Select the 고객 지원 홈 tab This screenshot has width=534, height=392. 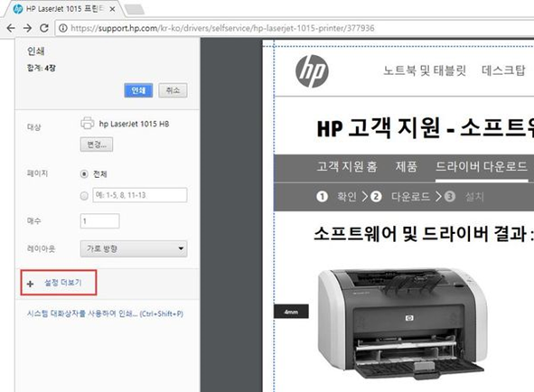click(347, 166)
